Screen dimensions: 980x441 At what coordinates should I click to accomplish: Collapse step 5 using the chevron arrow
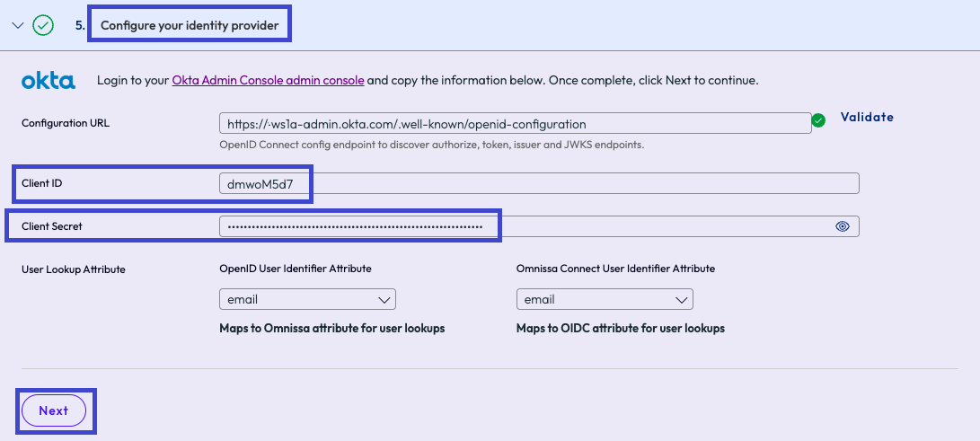click(x=18, y=26)
